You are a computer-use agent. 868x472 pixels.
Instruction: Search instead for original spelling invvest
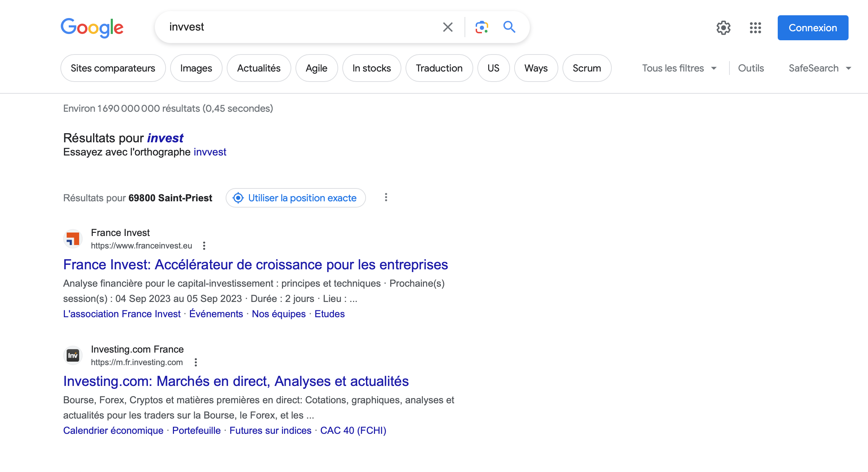click(x=210, y=152)
